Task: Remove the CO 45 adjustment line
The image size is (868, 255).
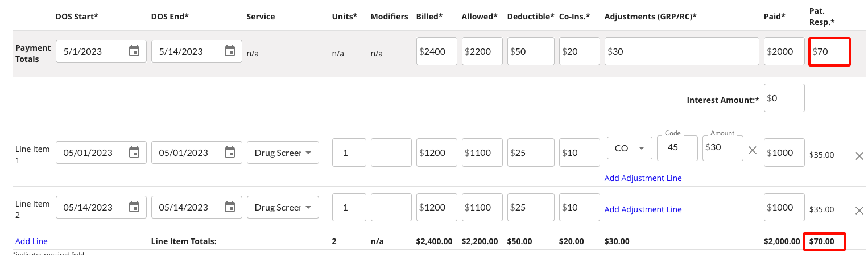Action: pos(753,150)
